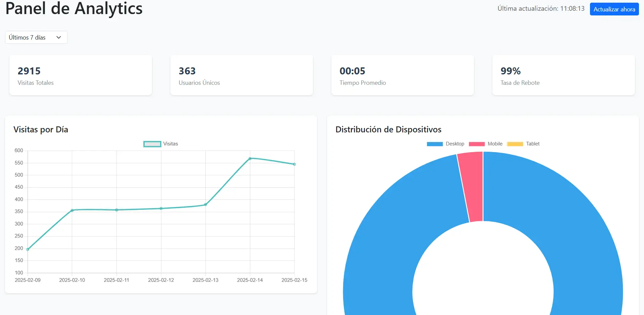The height and width of the screenshot is (315, 644).
Task: Click the '600' y-axis label
Action: click(19, 150)
